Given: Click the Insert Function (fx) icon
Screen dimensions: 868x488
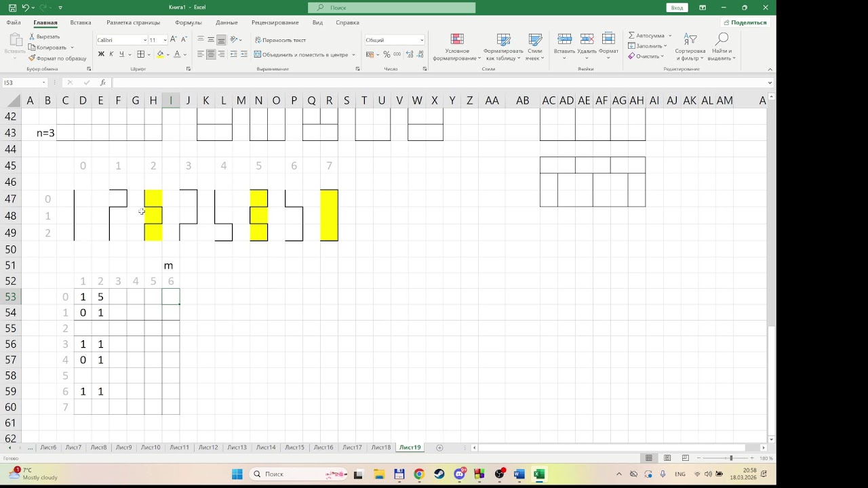Looking at the screenshot, I should (x=102, y=83).
